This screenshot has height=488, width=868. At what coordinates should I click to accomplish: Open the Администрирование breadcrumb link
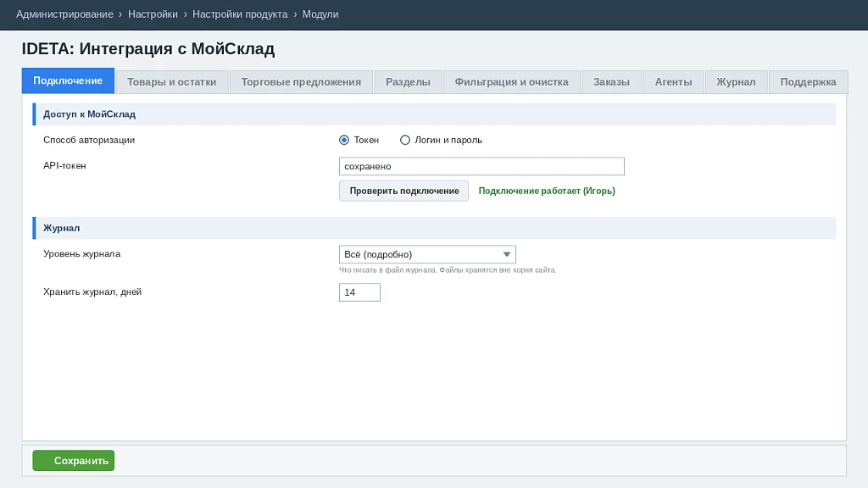pyautogui.click(x=64, y=14)
